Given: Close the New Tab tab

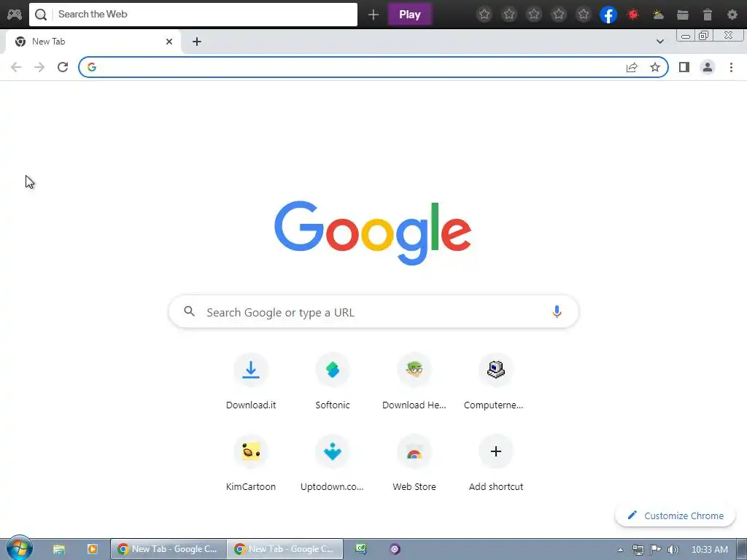Looking at the screenshot, I should click(169, 42).
